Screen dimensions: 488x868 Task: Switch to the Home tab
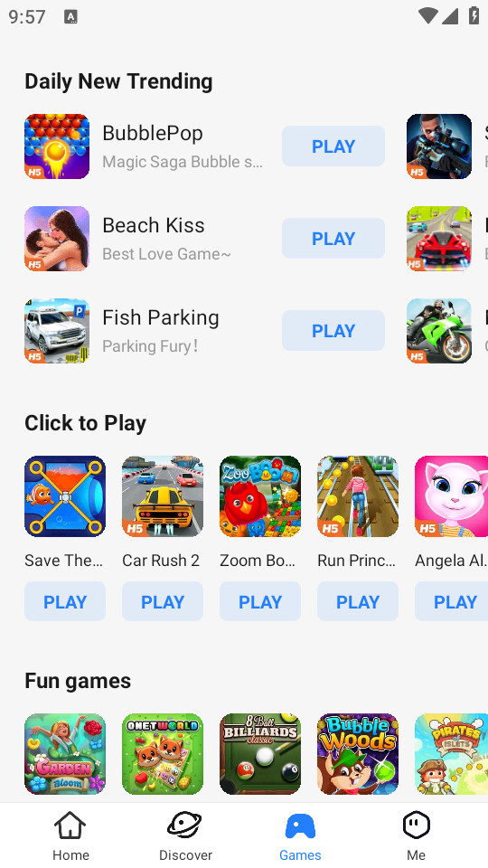70,835
